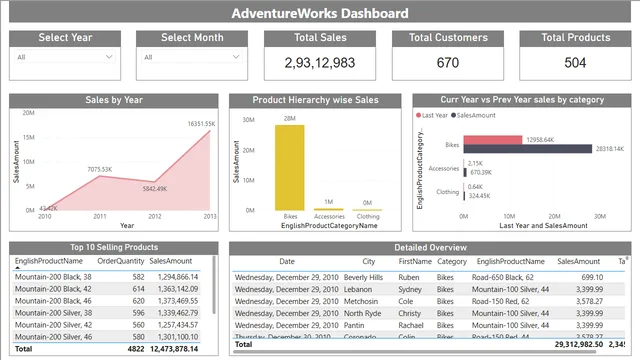The height and width of the screenshot is (360, 640).
Task: Click the SalesAmount legend marker
Action: click(x=453, y=115)
